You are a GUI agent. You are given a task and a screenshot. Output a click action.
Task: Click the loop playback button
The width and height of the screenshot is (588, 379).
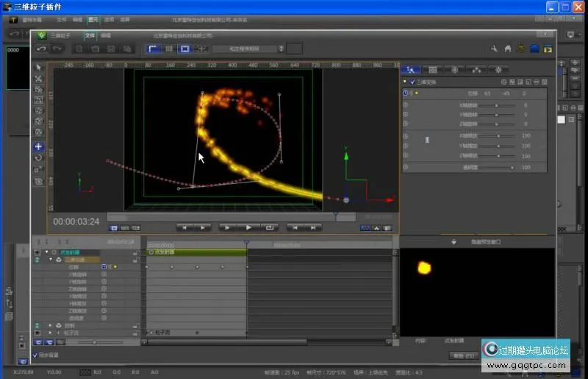(269, 227)
